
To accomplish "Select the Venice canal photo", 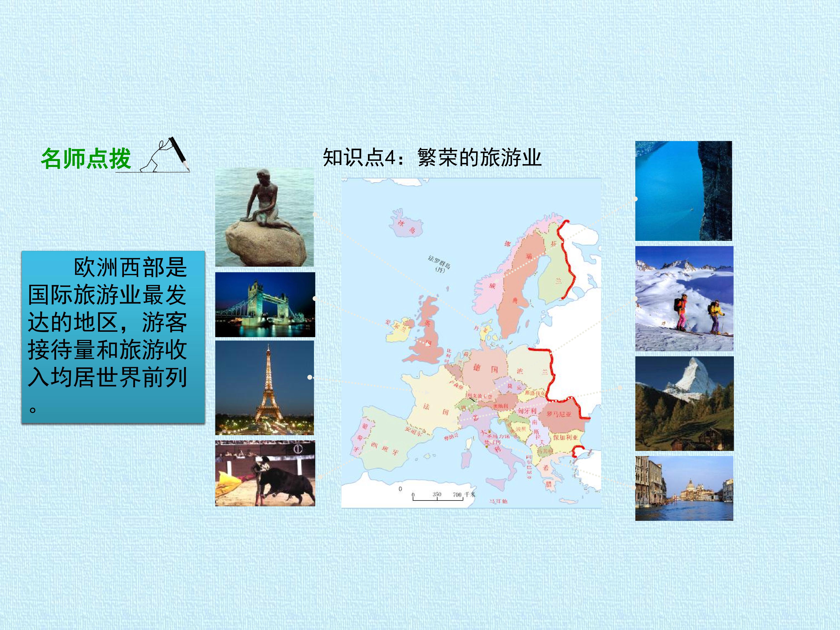I will (x=684, y=488).
